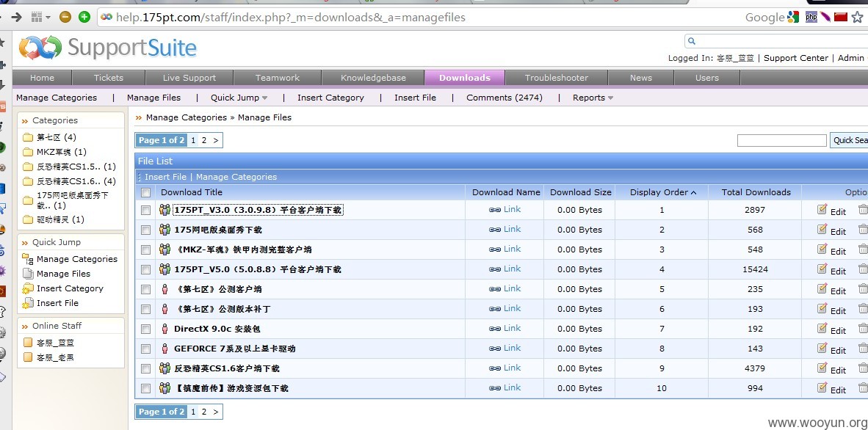Click trash icon for 175网吧版桌面秀下载 row

point(863,229)
